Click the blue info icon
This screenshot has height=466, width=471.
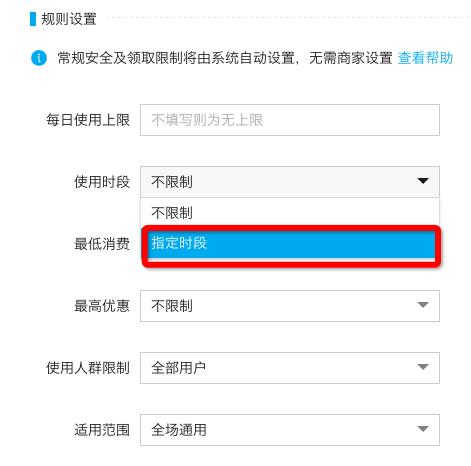click(x=39, y=58)
